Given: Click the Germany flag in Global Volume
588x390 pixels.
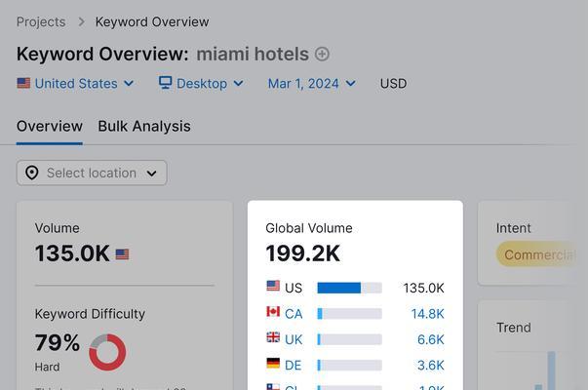Looking at the screenshot, I should tap(273, 365).
